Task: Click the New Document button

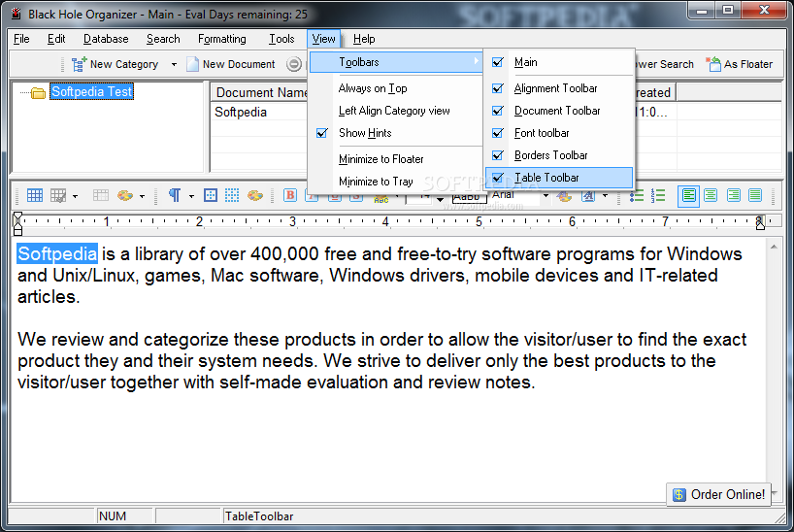Action: (231, 64)
